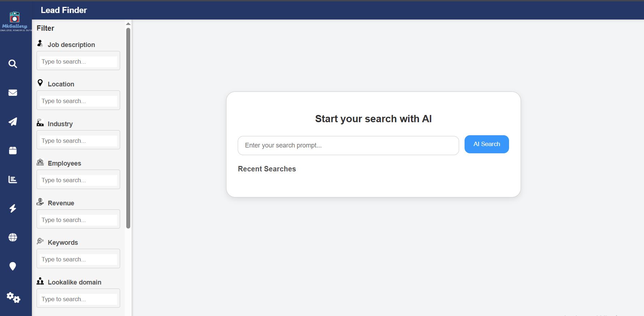Screen dimensions: 644x316
Task: Open the email envelope icon in the sidebar
Action: coord(13,93)
